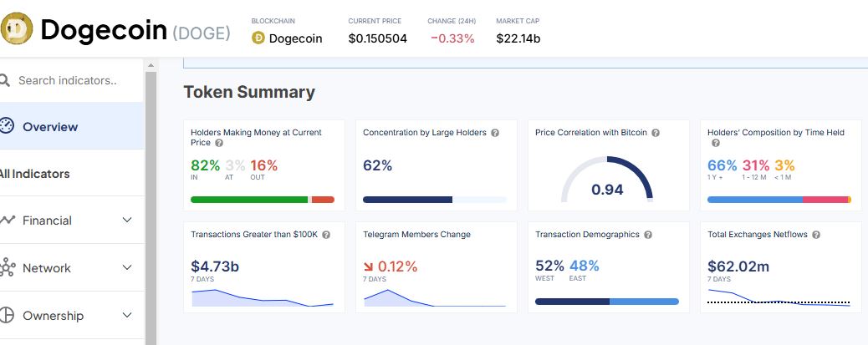Click the Holders Making Money green-red bar

[263, 200]
